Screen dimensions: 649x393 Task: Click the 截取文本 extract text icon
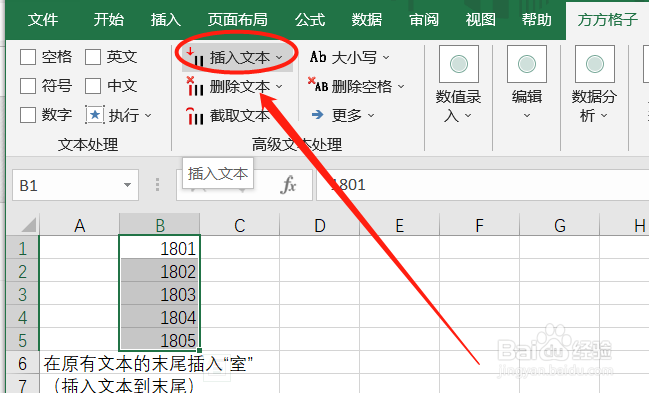(x=195, y=116)
